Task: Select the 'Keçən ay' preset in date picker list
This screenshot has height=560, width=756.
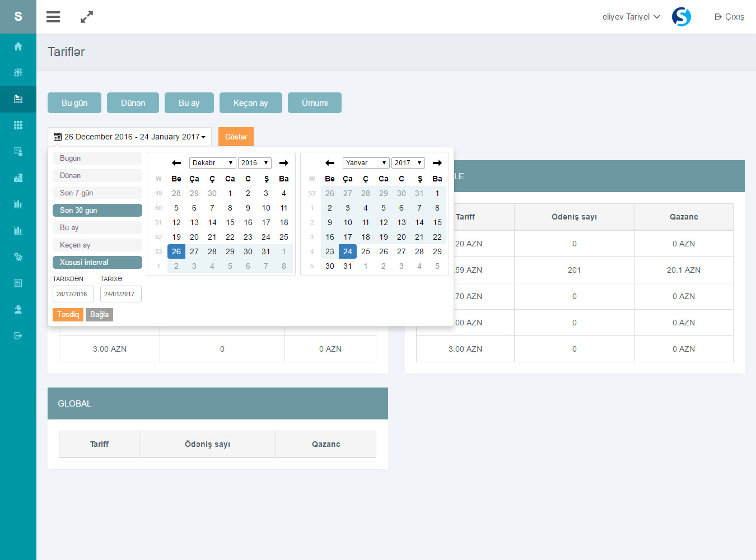Action: pos(97,245)
